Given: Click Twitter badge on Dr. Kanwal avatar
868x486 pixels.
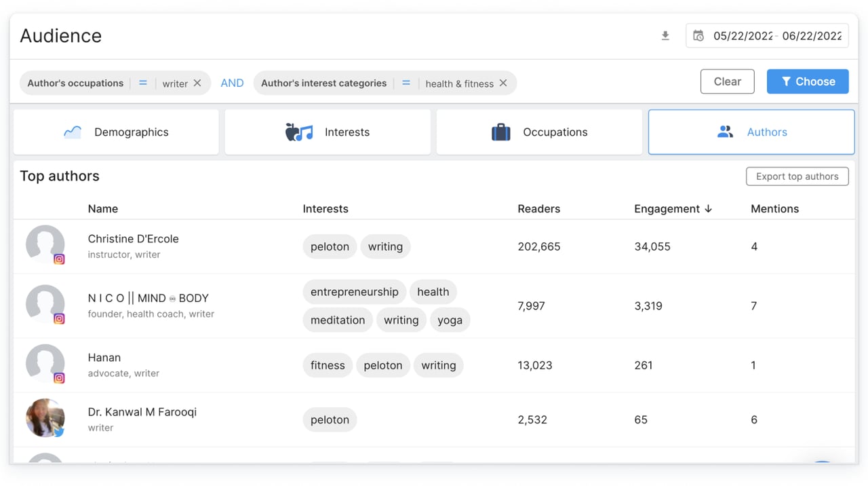Looking at the screenshot, I should [x=59, y=432].
